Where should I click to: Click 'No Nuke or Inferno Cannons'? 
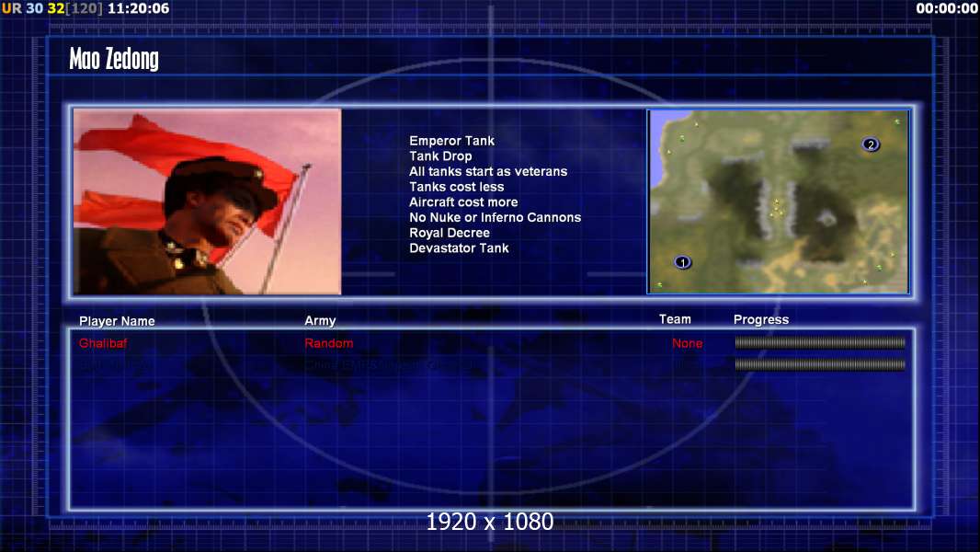click(495, 217)
